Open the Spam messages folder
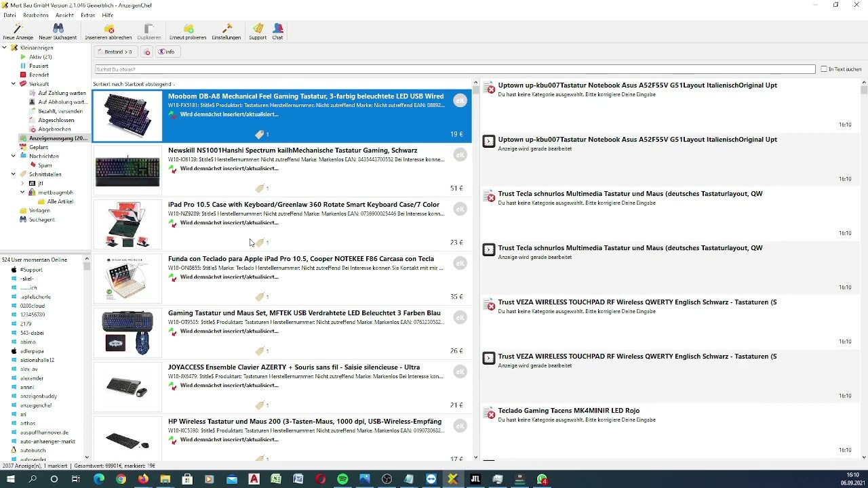 45,165
